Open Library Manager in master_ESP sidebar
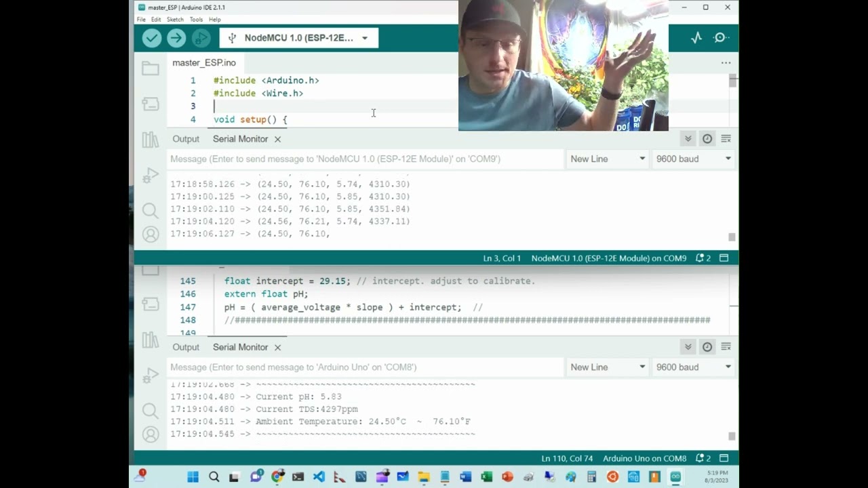This screenshot has height=488, width=868. pyautogui.click(x=151, y=140)
